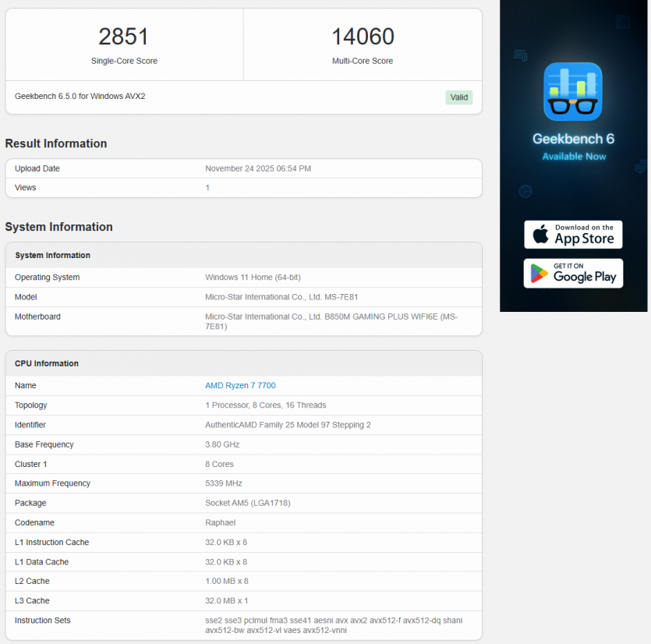This screenshot has height=644, width=651.
Task: Click the System Information table header
Action: 52,256
